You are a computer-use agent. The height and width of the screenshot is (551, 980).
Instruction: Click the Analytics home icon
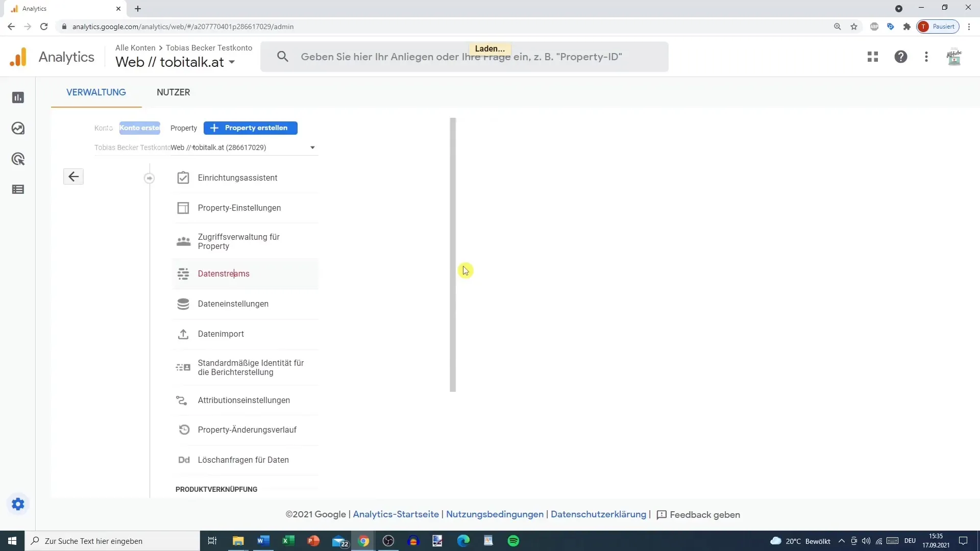coord(18,57)
